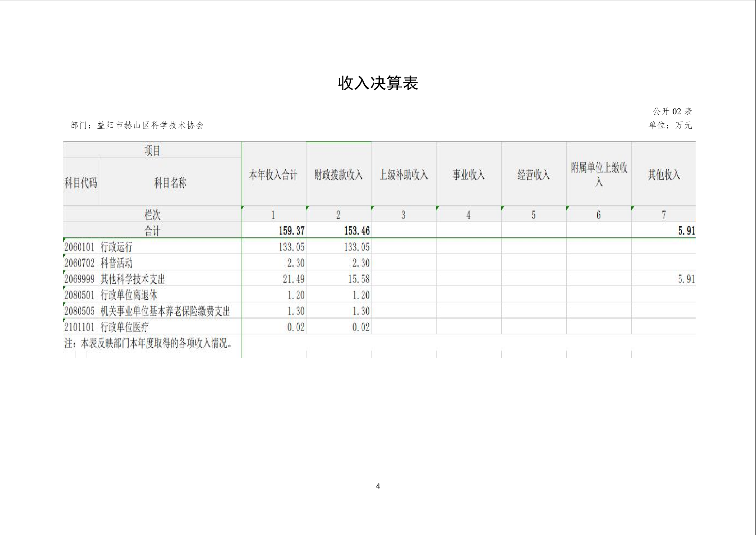756x535 pixels.
Task: Select the 合计 total value 159.37
Action: [x=291, y=231]
